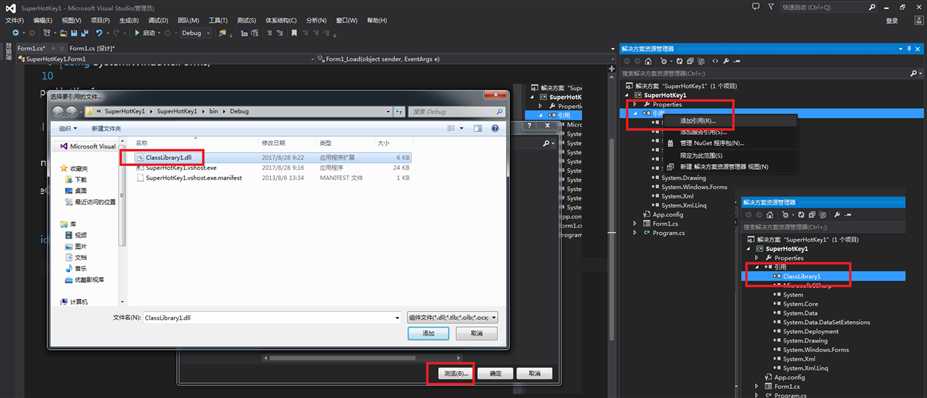Screen dimensions: 927x398
Task: Choose 限定为此范围(S) from context menu
Action: point(701,156)
